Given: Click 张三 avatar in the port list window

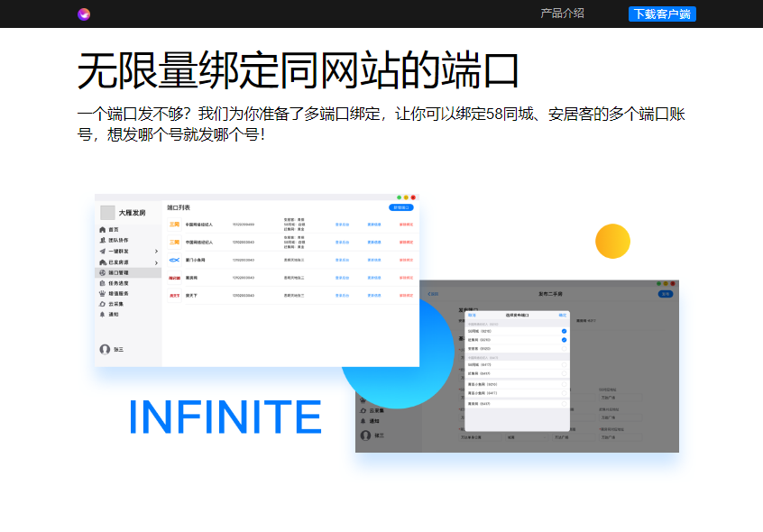Looking at the screenshot, I should [x=105, y=349].
